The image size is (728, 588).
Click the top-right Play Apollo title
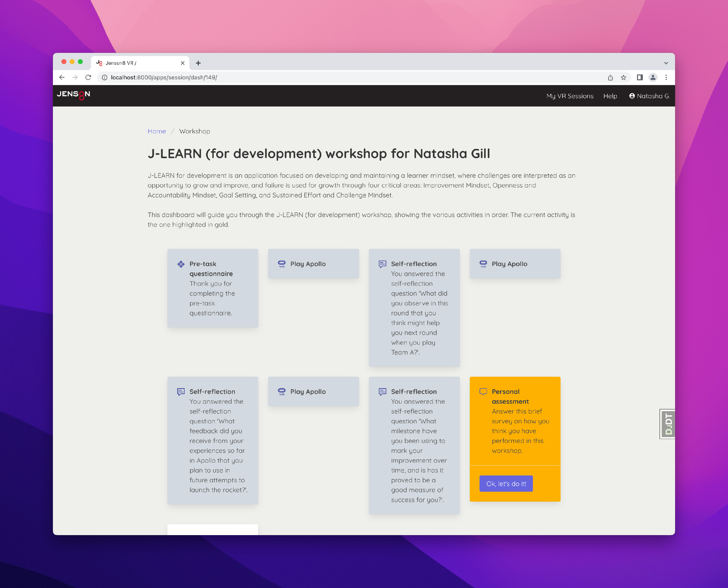click(x=510, y=264)
